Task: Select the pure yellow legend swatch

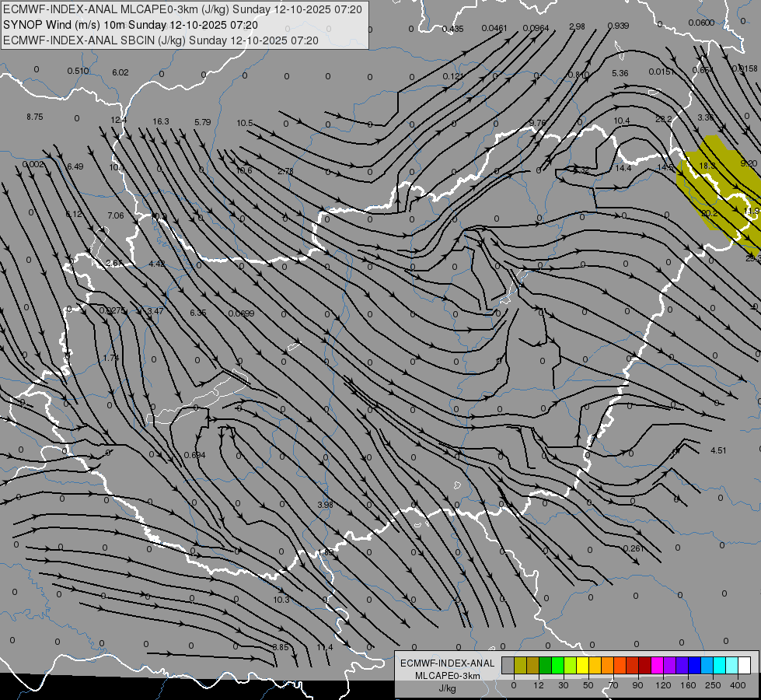Action: tap(582, 665)
